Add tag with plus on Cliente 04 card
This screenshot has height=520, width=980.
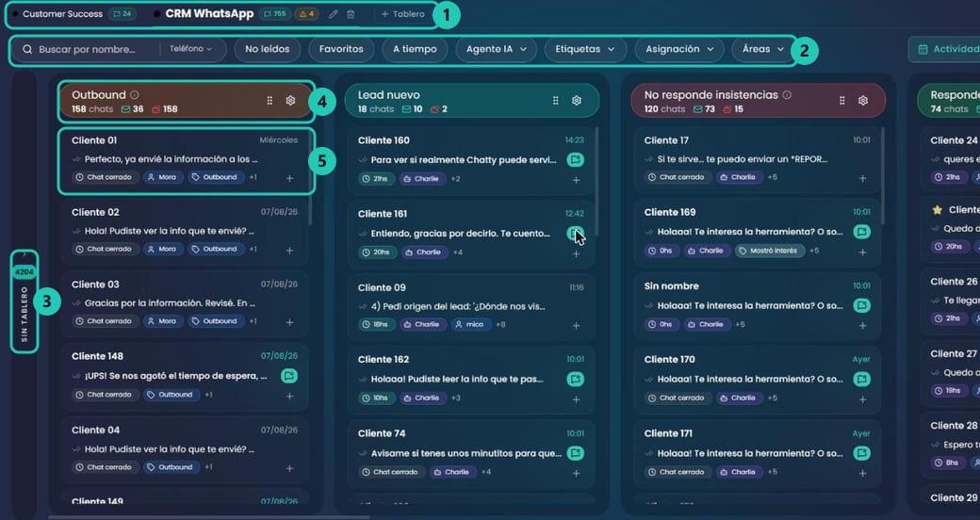tap(289, 468)
